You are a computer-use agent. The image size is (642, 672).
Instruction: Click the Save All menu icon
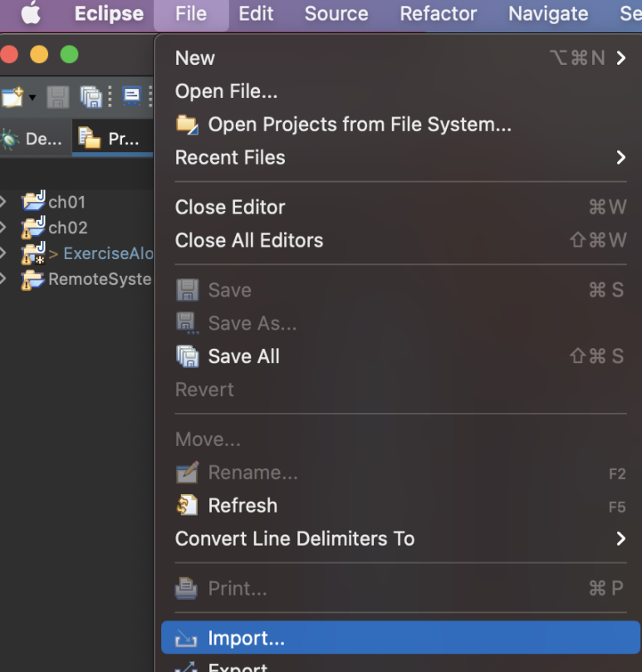coord(188,356)
